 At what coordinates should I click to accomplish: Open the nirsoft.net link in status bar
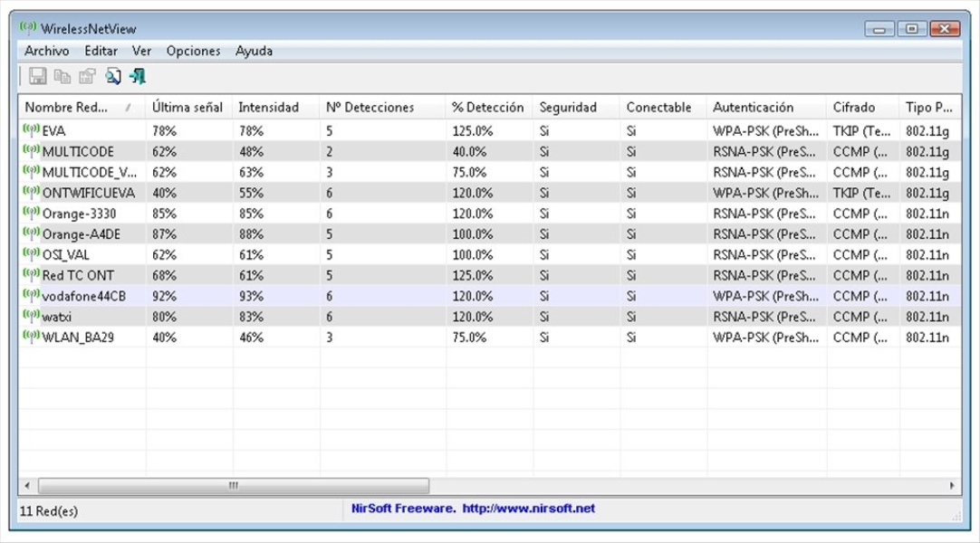point(529,509)
